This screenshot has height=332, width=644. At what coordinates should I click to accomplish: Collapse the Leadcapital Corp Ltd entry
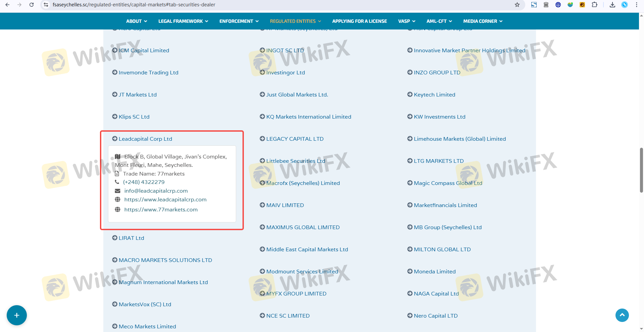coord(145,139)
